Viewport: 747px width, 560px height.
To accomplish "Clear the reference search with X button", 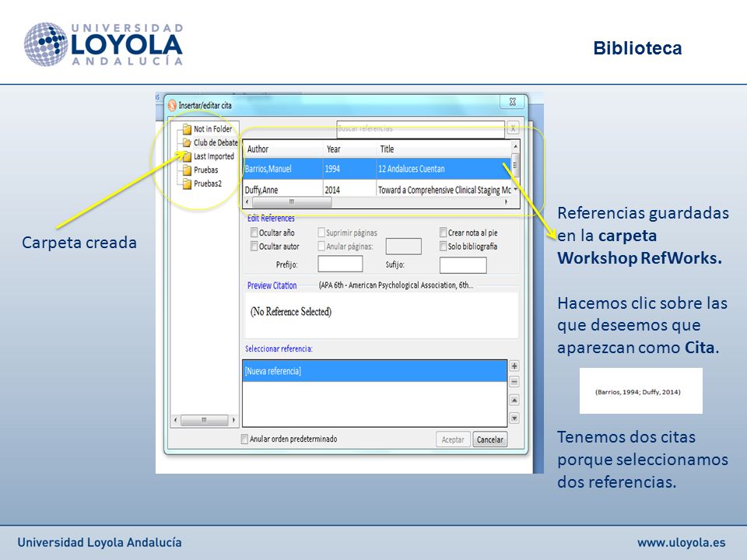I will (513, 128).
